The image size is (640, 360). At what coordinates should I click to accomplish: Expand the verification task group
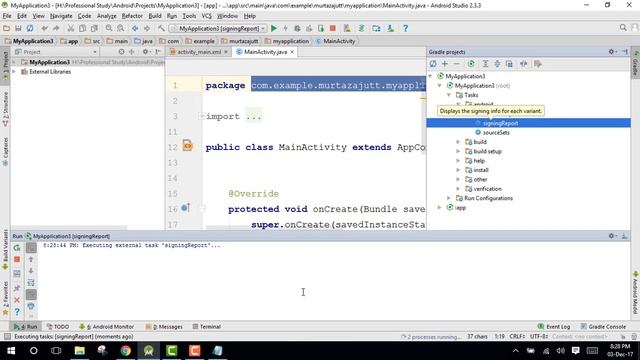point(458,189)
